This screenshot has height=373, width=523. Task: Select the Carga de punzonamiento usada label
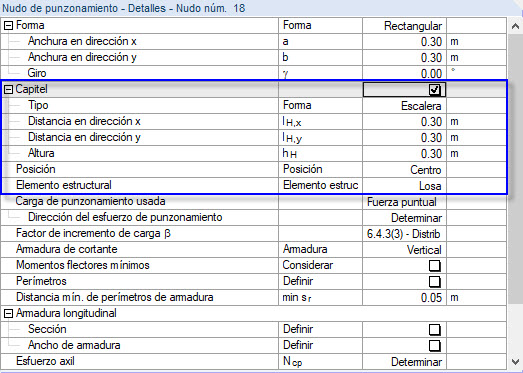pyautogui.click(x=90, y=201)
